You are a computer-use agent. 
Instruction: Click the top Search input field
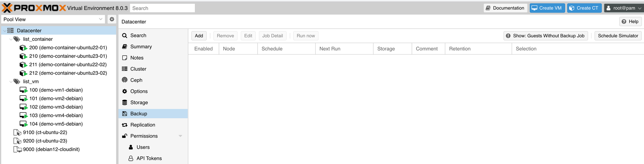[x=162, y=8]
